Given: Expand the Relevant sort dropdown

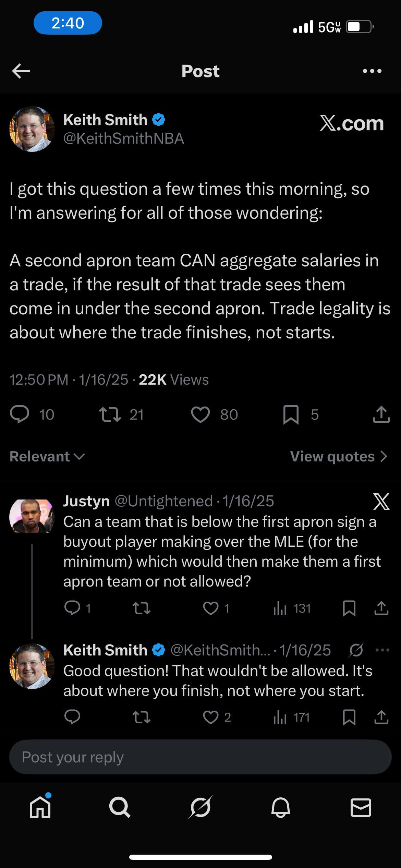Looking at the screenshot, I should 47,456.
